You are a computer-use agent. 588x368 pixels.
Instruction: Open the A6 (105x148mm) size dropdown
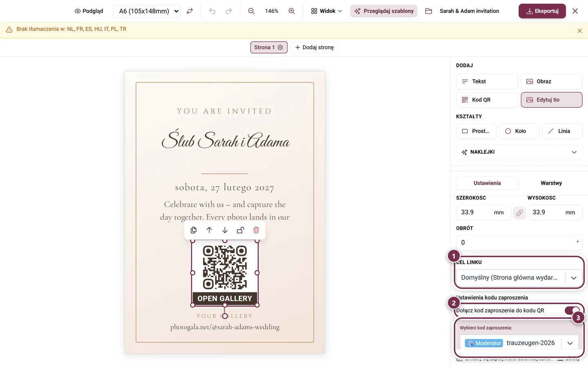[147, 11]
